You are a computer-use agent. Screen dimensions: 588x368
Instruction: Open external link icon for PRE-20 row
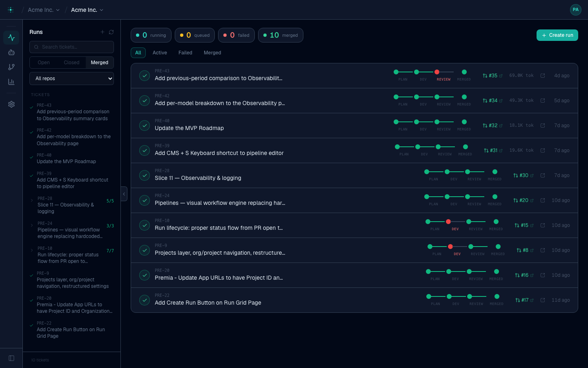tap(543, 275)
